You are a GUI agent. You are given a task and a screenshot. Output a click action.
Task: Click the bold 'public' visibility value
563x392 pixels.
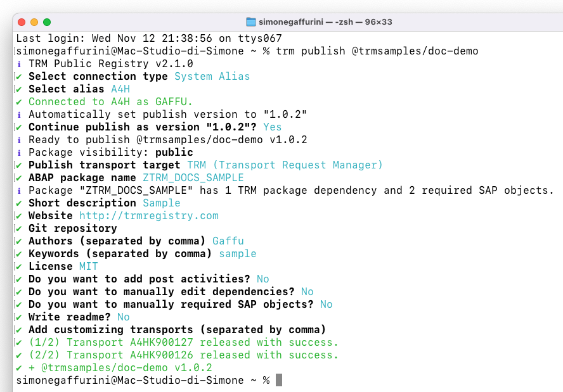[x=174, y=153]
